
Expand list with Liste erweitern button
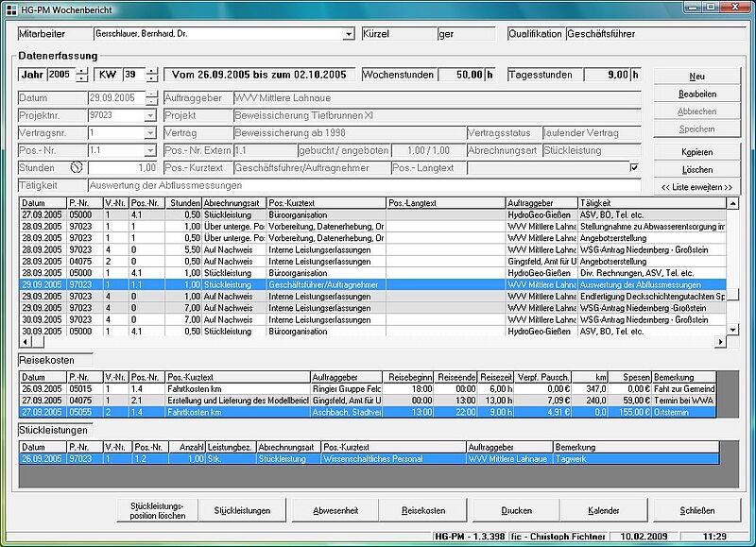697,187
